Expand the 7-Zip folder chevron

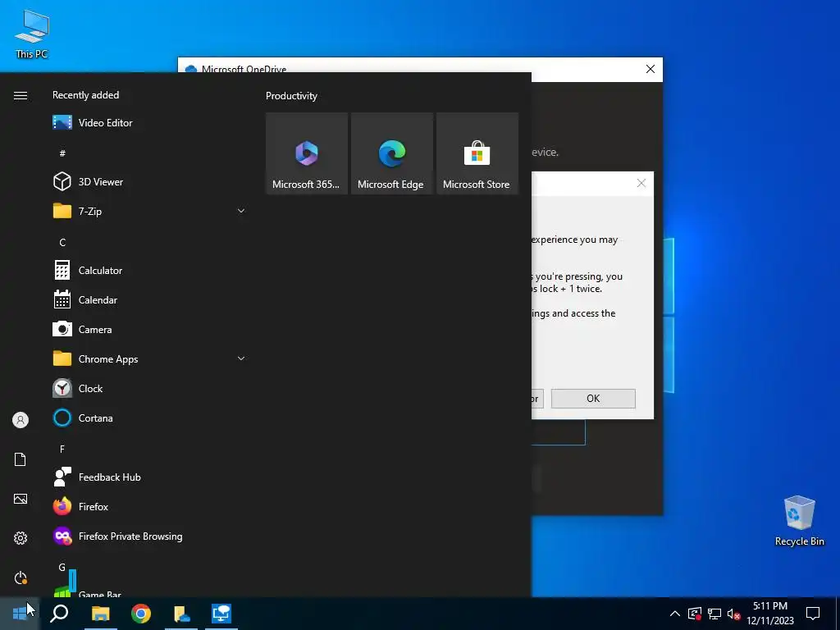pyautogui.click(x=241, y=211)
